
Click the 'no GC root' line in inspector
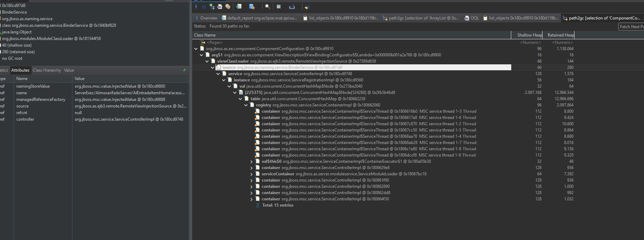tap(12, 58)
